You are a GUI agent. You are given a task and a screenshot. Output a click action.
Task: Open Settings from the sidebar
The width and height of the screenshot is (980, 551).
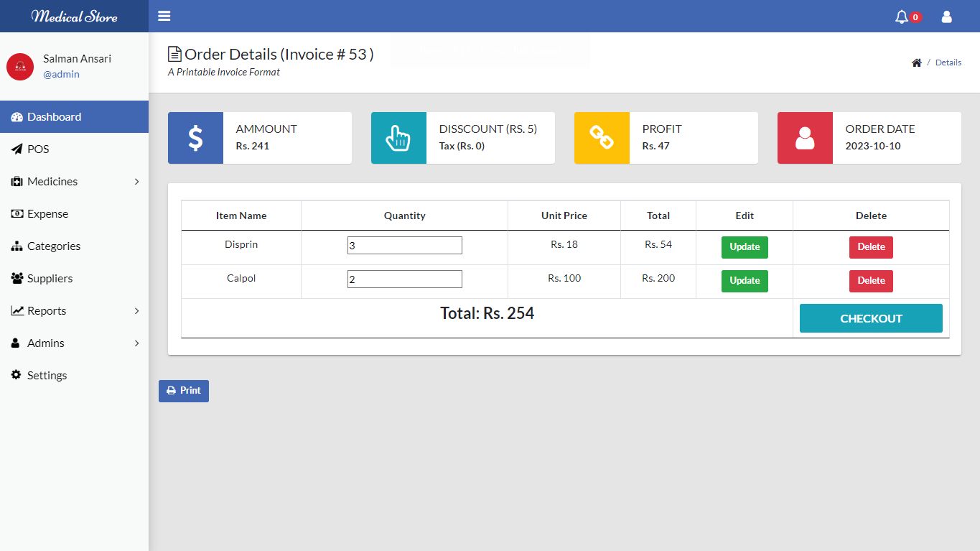pyautogui.click(x=47, y=376)
